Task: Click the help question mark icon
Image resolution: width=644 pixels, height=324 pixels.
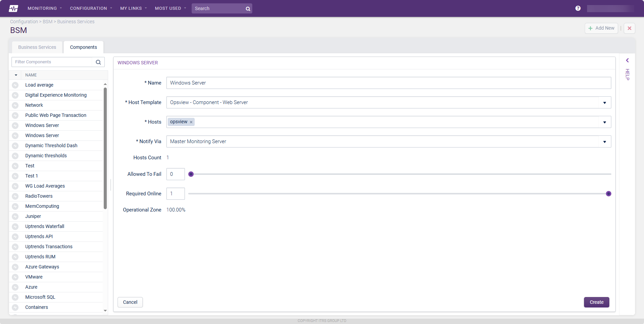Action: point(578,8)
